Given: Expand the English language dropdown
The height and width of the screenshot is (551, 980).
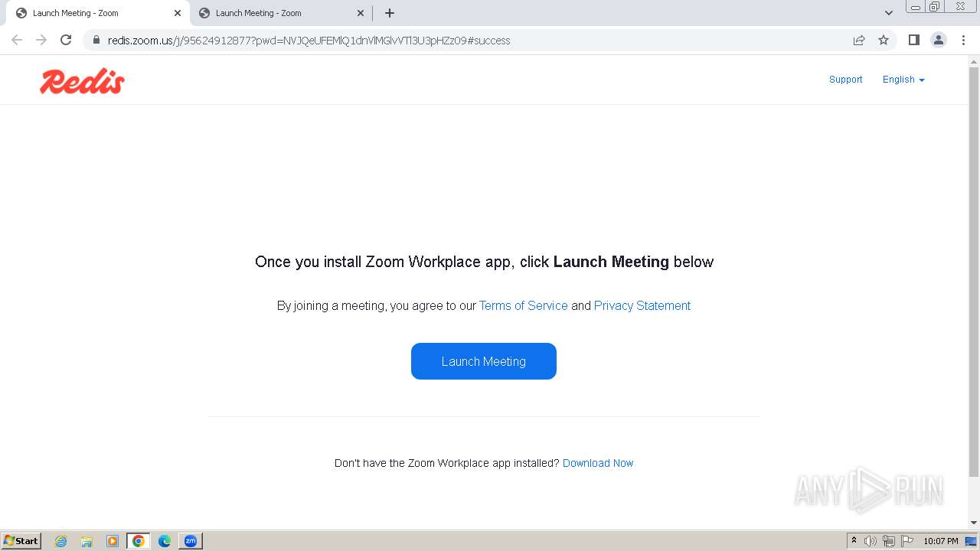Looking at the screenshot, I should click(x=903, y=80).
